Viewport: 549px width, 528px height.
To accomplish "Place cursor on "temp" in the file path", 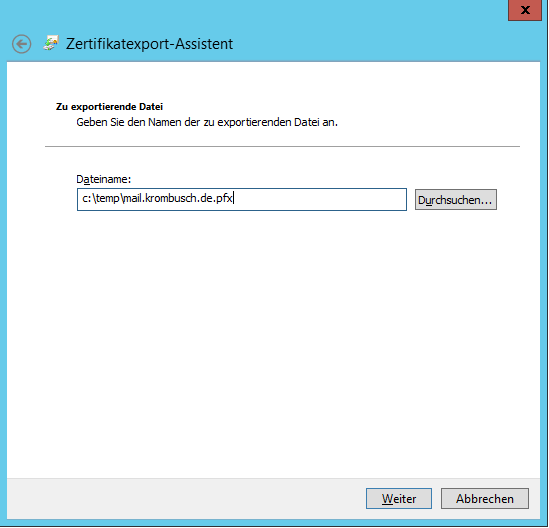I will (107, 199).
